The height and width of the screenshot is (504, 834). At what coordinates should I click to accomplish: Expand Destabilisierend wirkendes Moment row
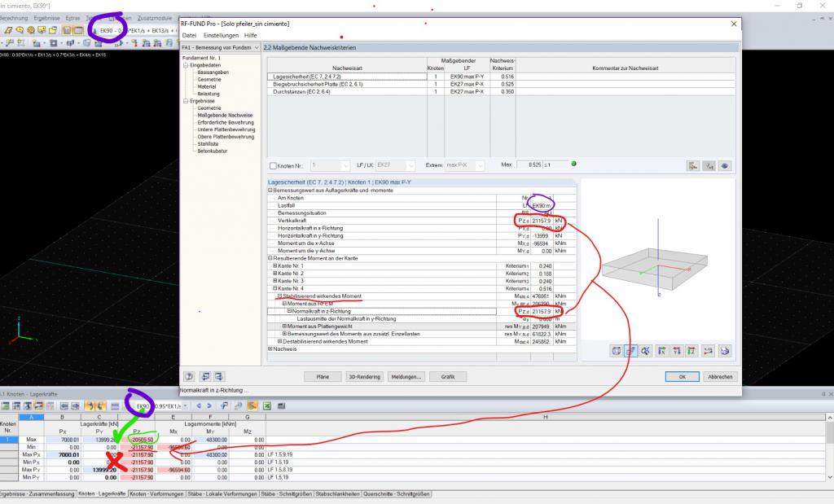[280, 341]
